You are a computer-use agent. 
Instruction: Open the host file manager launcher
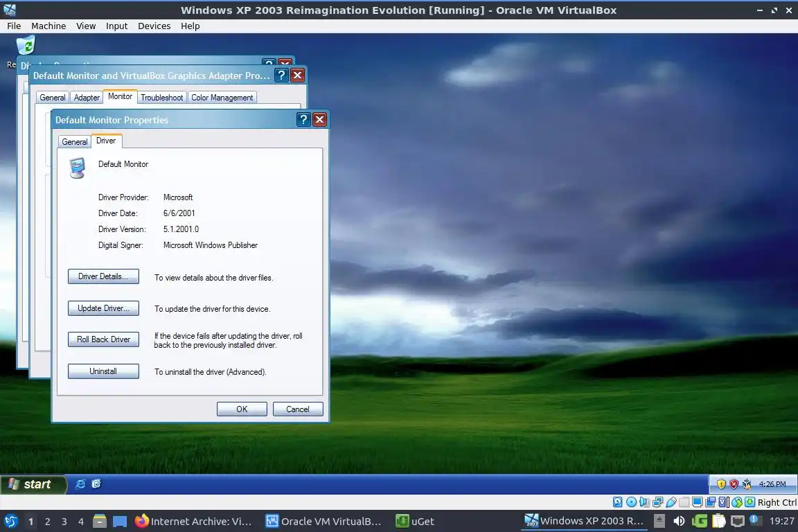tap(100, 521)
